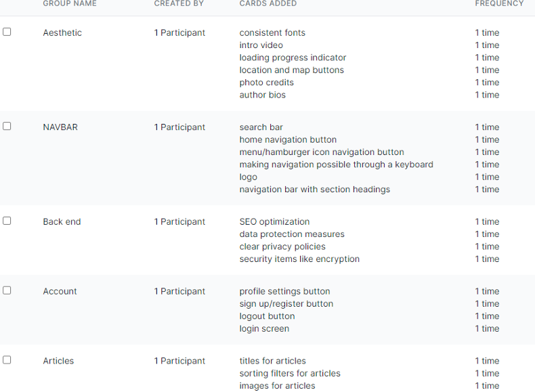Click the NAVBAR group name

pos(60,127)
